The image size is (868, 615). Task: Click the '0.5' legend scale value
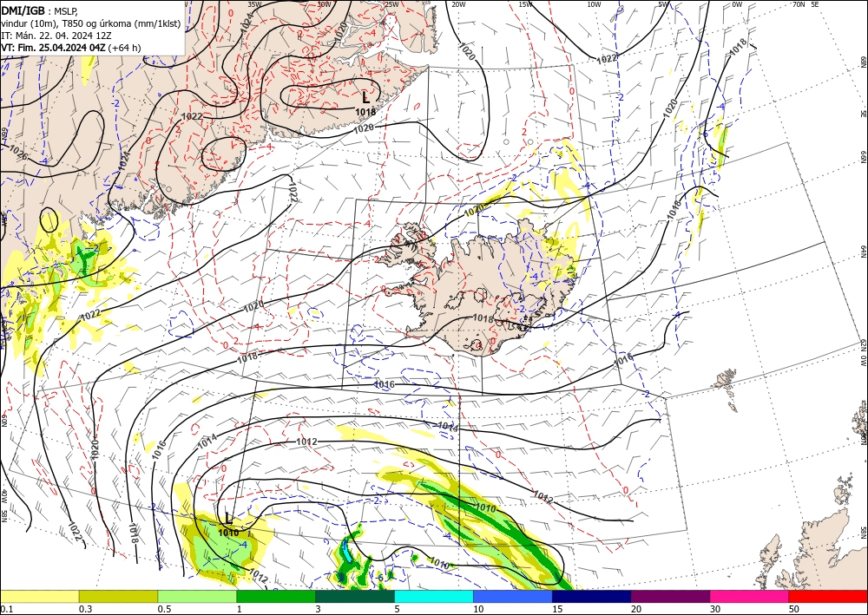coord(163,609)
